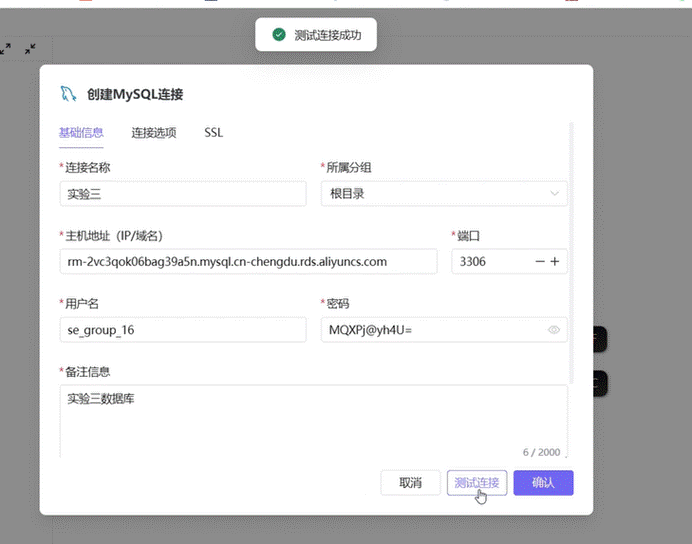Focus the 用户名 field se_group_16
This screenshot has height=544, width=692.
183,330
